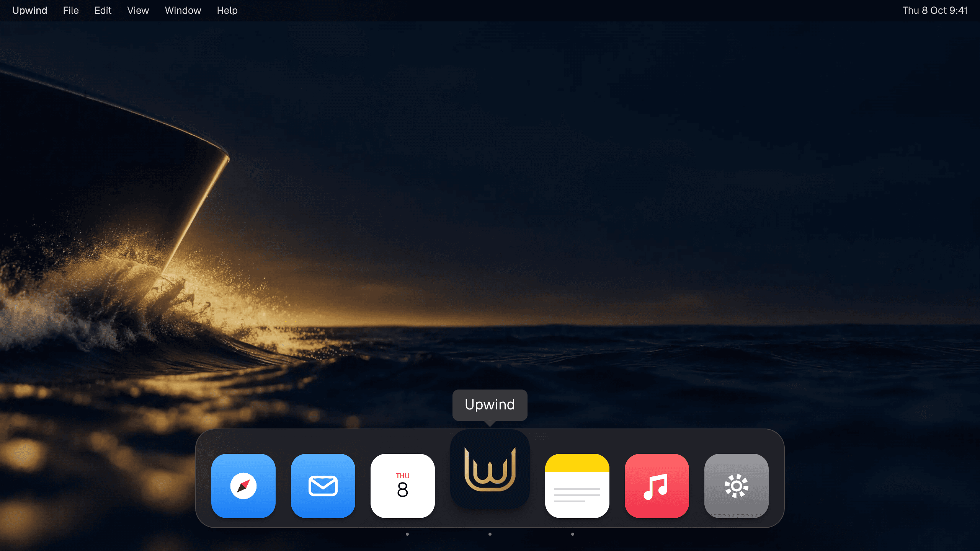Open the View menu
Image resolution: width=980 pixels, height=551 pixels.
tap(138, 10)
